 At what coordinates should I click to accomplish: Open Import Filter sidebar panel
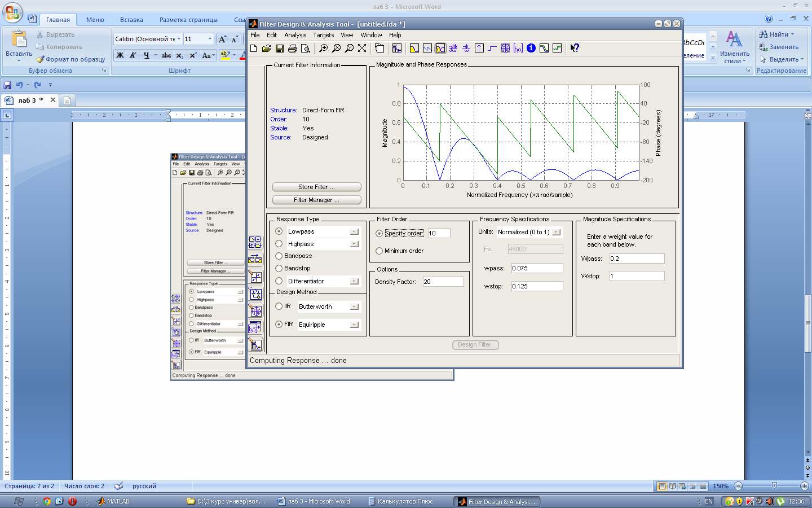pos(255,328)
